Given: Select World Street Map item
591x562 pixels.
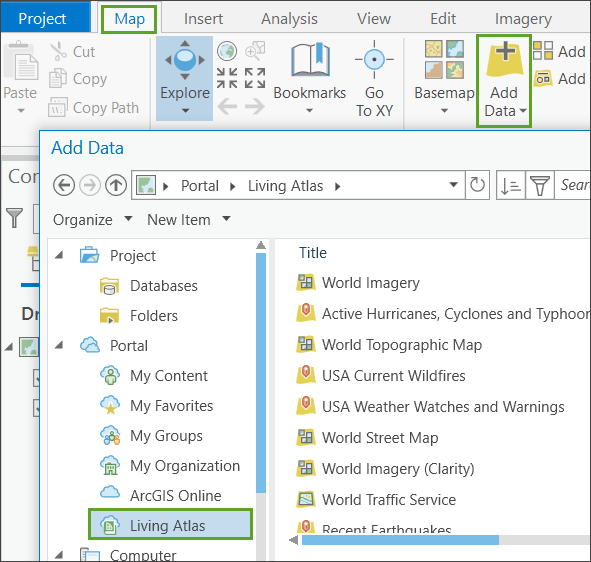Looking at the screenshot, I should (x=367, y=438).
